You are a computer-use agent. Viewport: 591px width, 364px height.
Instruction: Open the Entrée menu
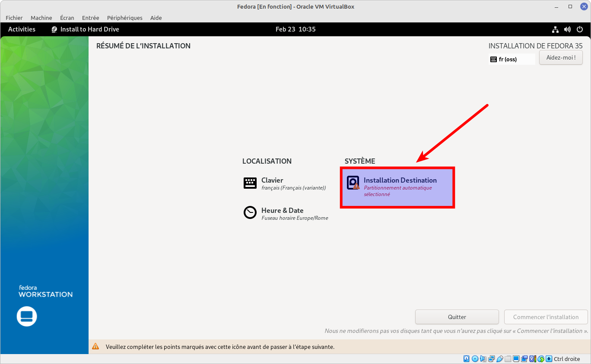pyautogui.click(x=90, y=18)
